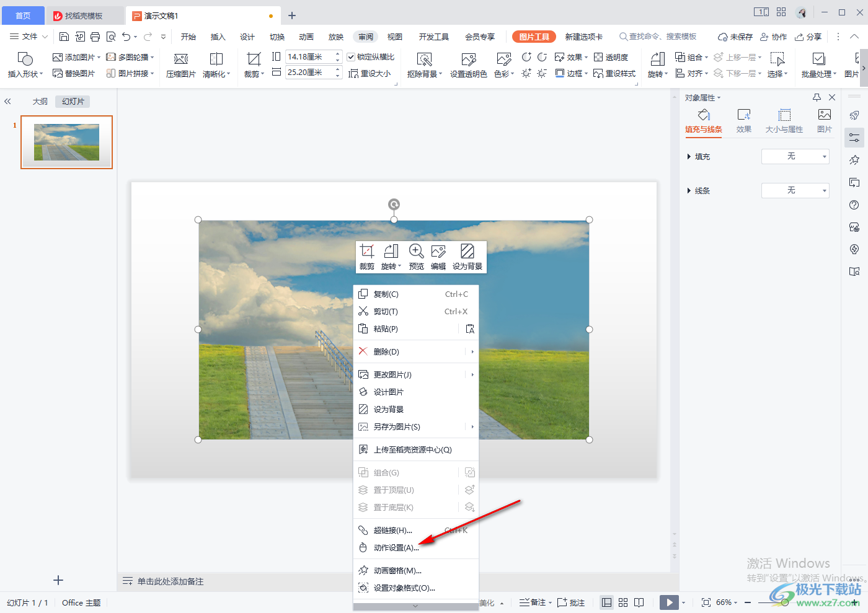Switch to slide sorter grid view
Viewport: 868px width, 613px height.
[623, 602]
